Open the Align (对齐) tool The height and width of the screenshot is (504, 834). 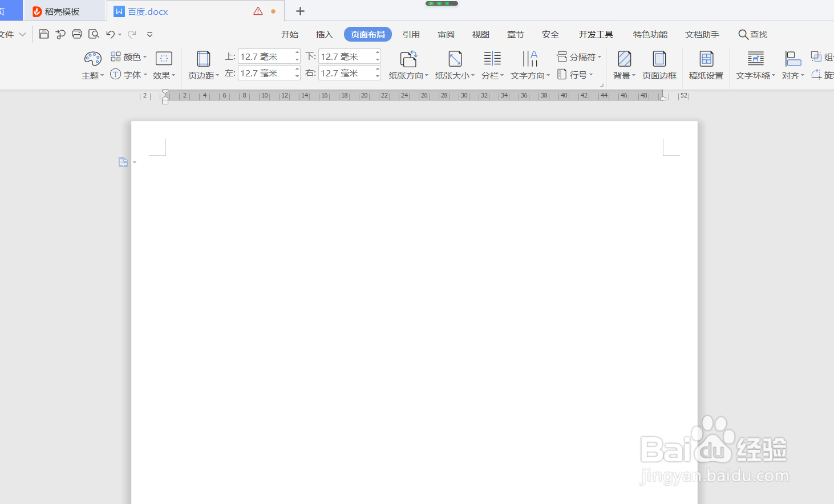pos(793,65)
